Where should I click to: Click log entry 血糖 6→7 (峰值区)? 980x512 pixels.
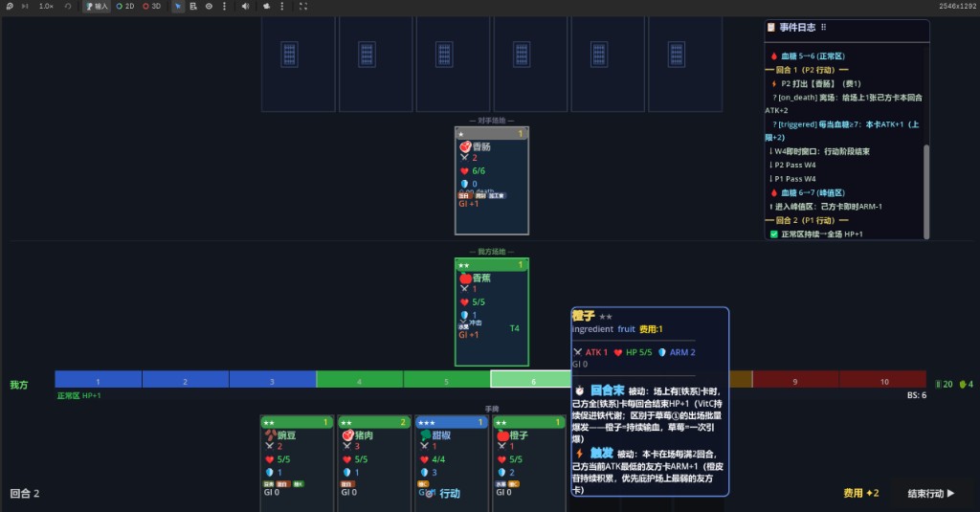[x=808, y=192]
